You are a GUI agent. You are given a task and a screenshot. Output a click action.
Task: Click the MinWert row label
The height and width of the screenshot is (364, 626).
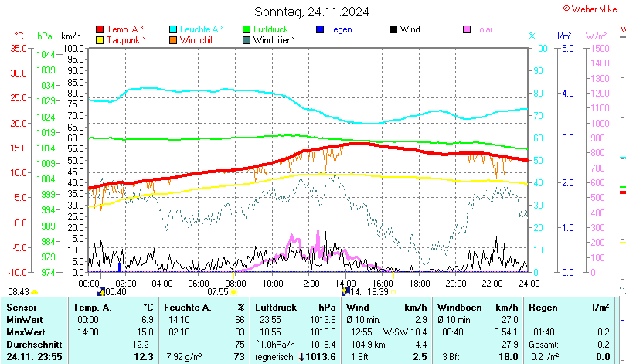click(25, 320)
